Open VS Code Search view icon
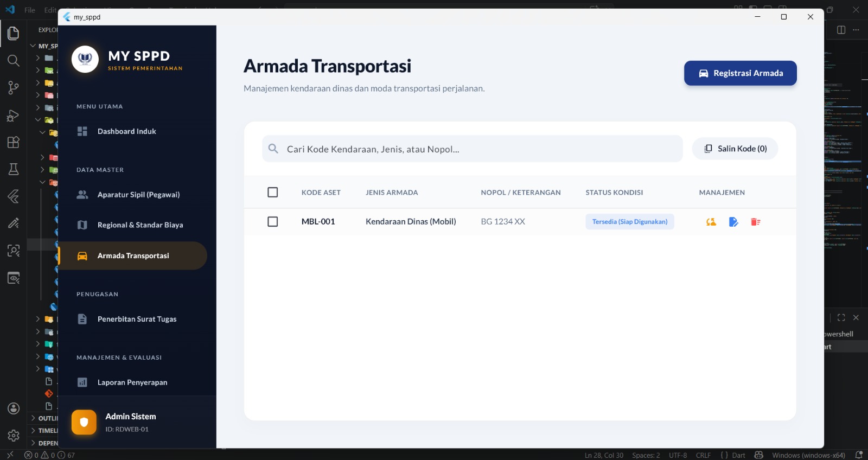Viewport: 868px width, 460px height. (13, 60)
